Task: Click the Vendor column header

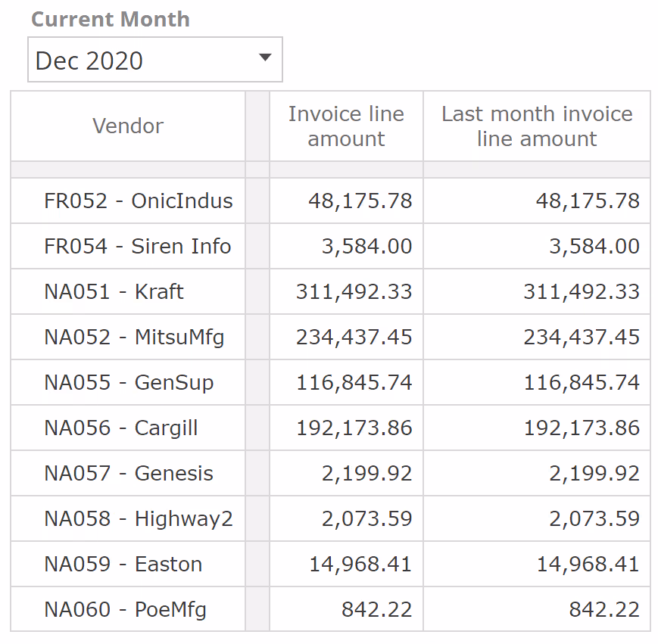Action: point(128,126)
